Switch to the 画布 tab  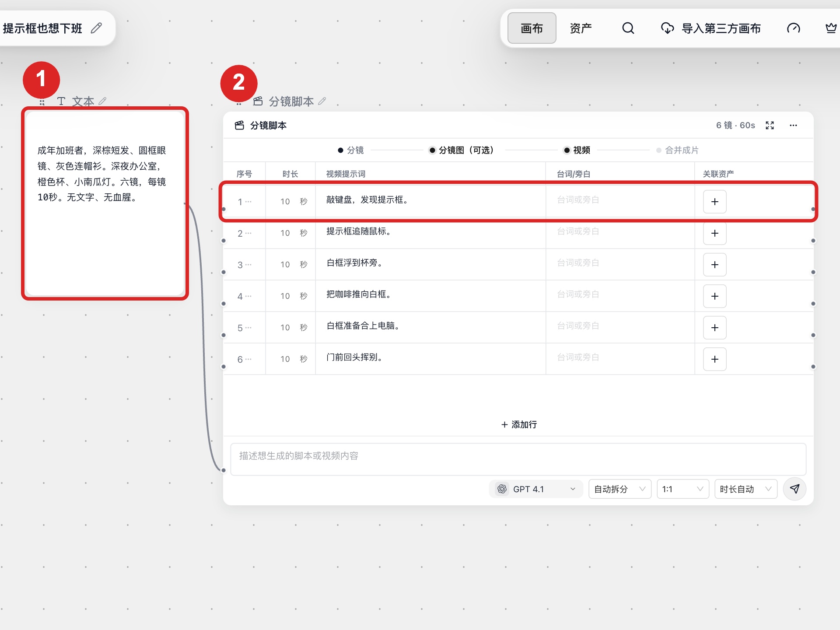pos(532,28)
